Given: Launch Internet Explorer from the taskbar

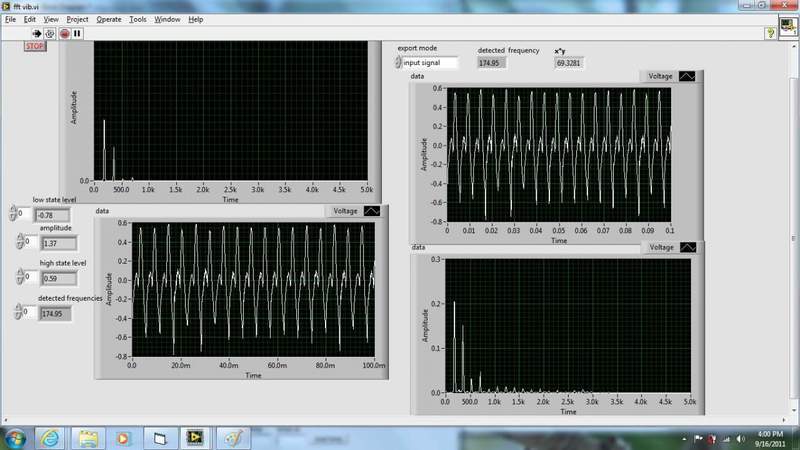Looking at the screenshot, I should point(51,438).
